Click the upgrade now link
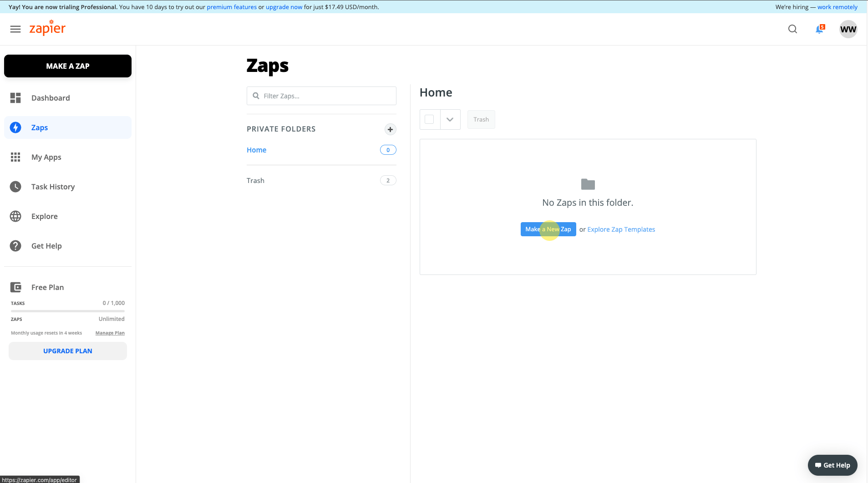This screenshot has height=483, width=868. click(284, 7)
